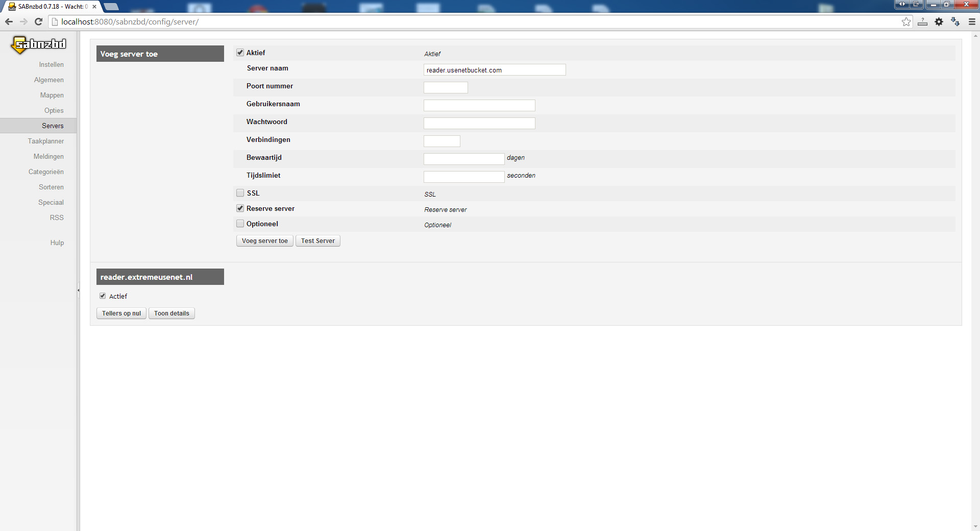Open Hulp link in sidebar

click(57, 243)
